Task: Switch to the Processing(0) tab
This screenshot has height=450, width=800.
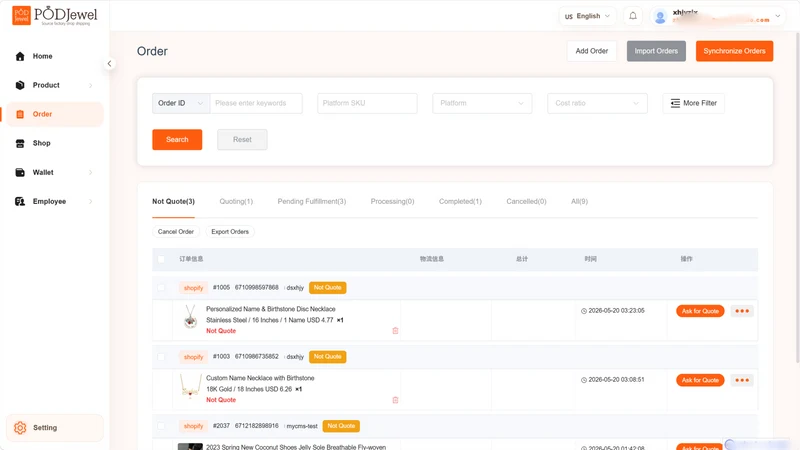Action: [392, 202]
